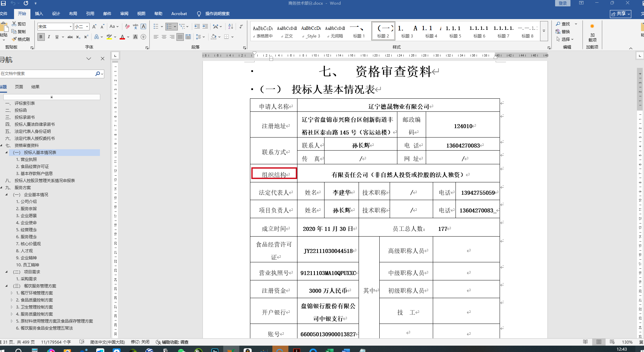Click the 登录 (Sign in) button

coord(563,3)
